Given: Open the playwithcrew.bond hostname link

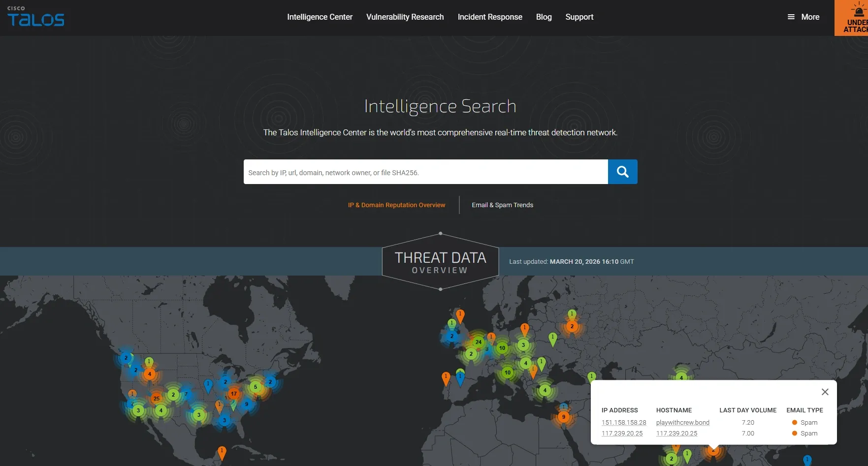Looking at the screenshot, I should tap(682, 423).
